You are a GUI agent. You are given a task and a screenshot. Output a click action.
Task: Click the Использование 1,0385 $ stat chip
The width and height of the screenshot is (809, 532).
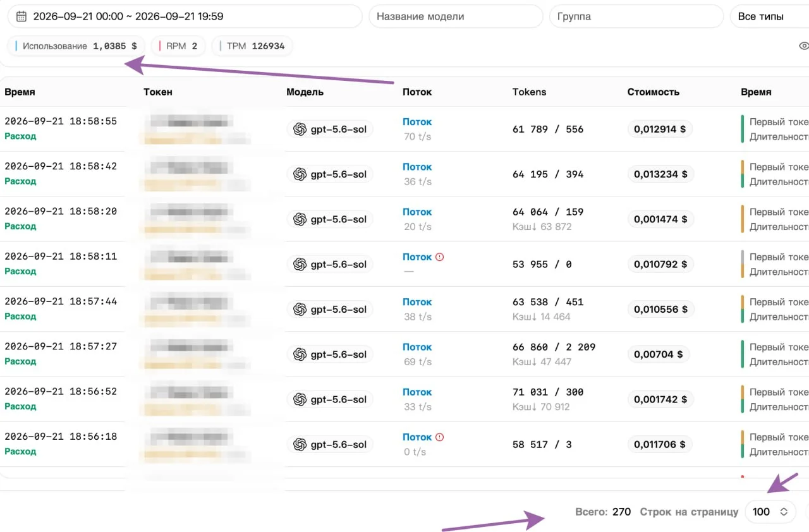[x=76, y=46]
